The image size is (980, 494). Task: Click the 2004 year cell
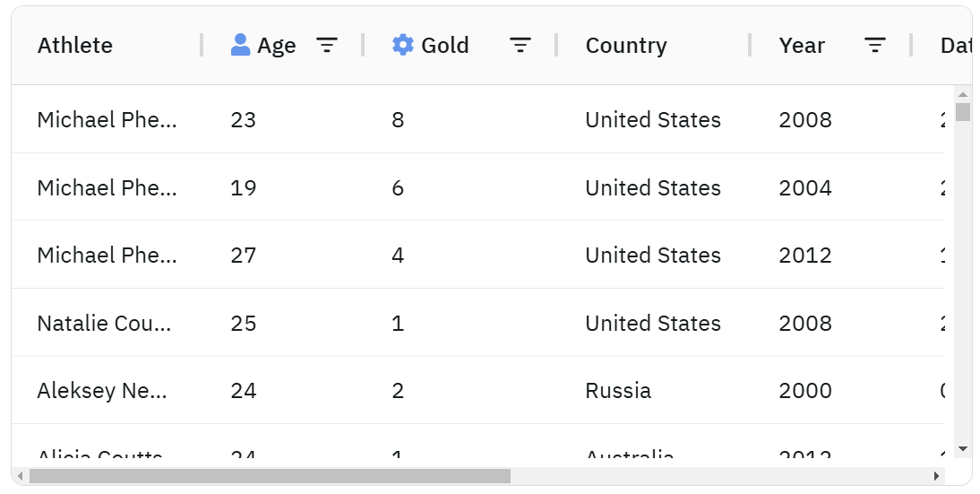(805, 187)
